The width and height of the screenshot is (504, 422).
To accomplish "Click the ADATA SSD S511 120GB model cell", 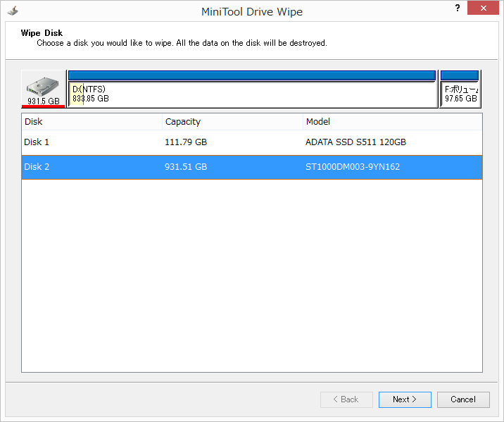I will (355, 142).
